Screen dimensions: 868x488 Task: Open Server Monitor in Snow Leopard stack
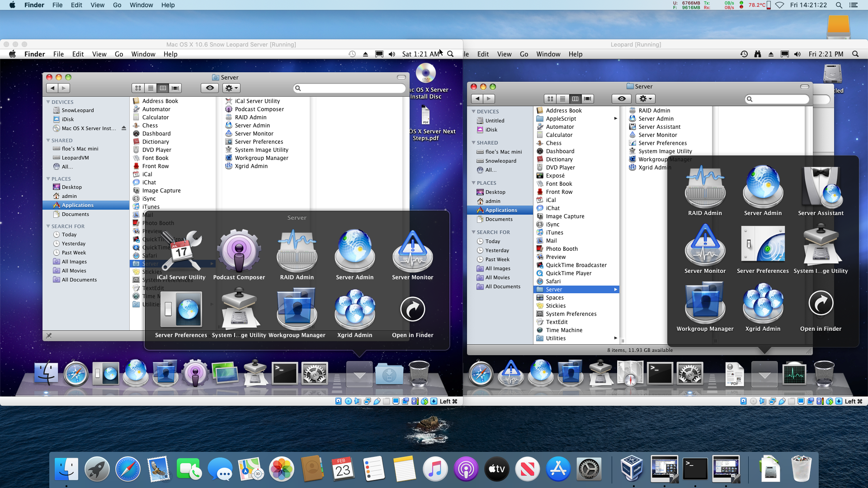pyautogui.click(x=413, y=255)
